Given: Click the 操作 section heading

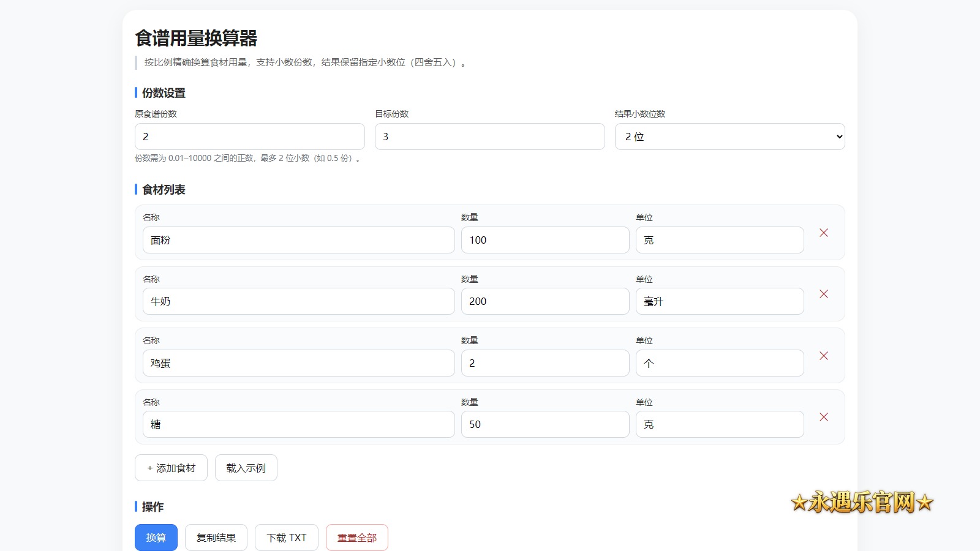Looking at the screenshot, I should coord(153,507).
